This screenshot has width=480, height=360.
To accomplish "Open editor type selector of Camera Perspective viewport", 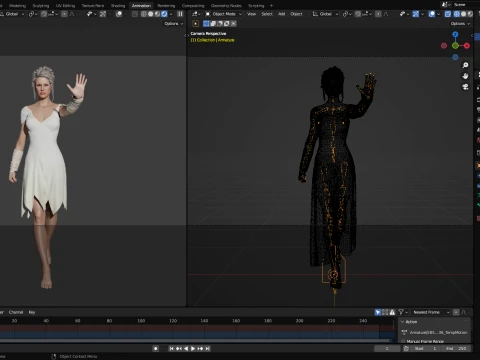I will click(196, 14).
